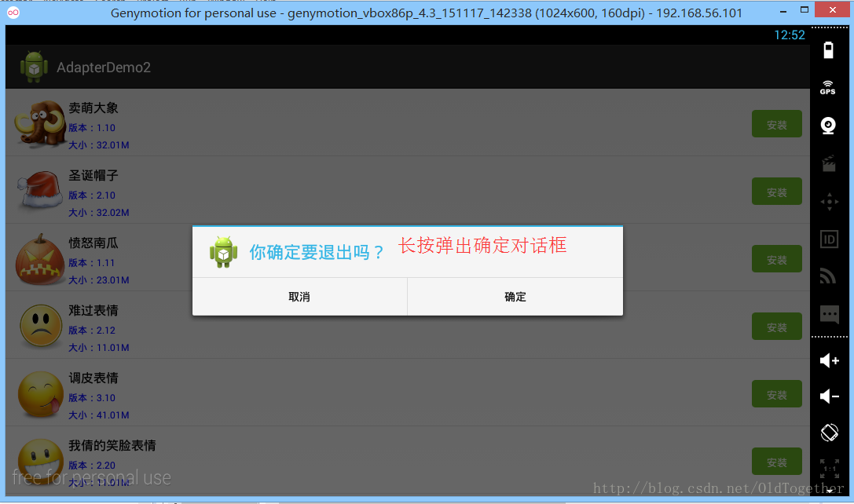The width and height of the screenshot is (854, 504).
Task: Select the grinning smiley thumbnail
Action: coord(41,462)
